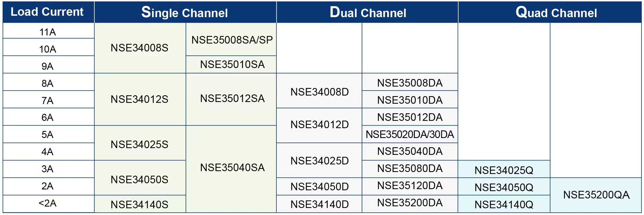Open the NSE34025D part entry
The height and width of the screenshot is (215, 644).
pyautogui.click(x=319, y=161)
